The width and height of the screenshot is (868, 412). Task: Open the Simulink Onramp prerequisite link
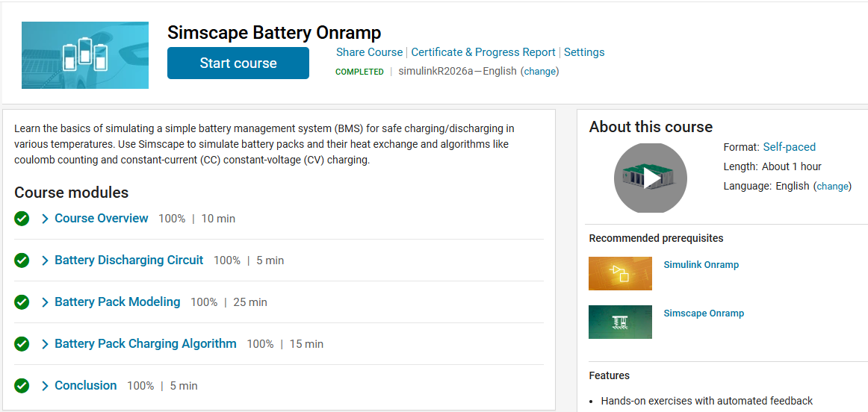point(701,265)
